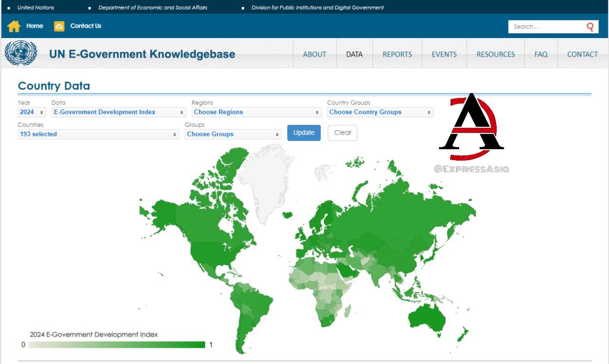This screenshot has width=609, height=364.
Task: Open the Contact Us link
Action: point(86,26)
